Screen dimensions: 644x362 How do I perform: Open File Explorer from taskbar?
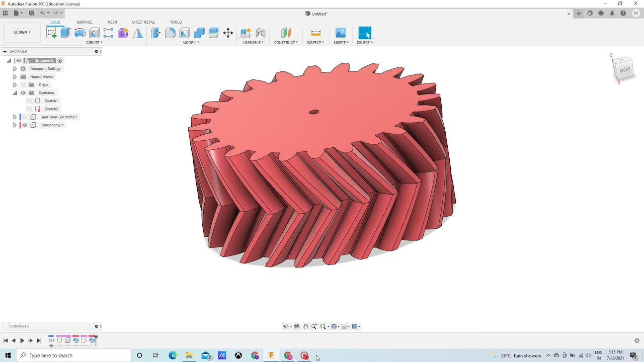[189, 355]
